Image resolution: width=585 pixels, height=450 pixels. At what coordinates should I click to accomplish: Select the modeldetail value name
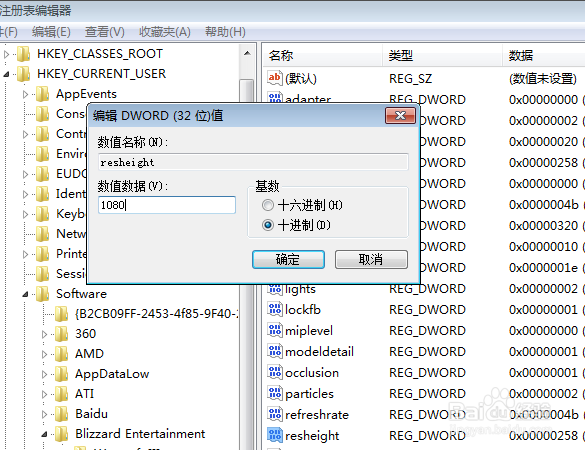coord(319,351)
